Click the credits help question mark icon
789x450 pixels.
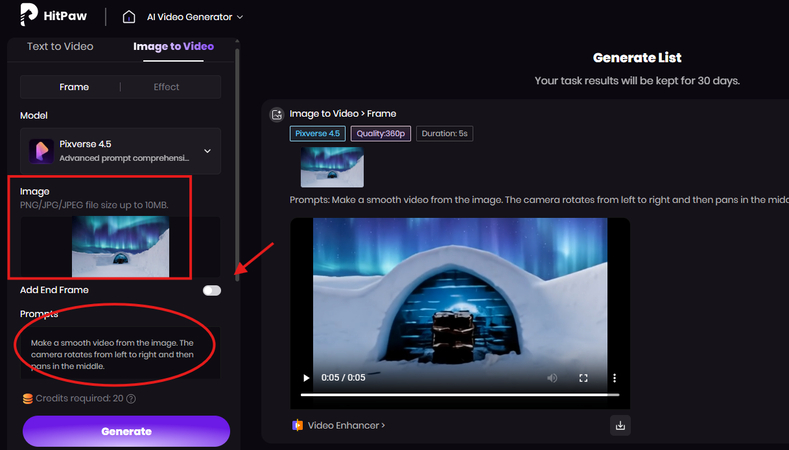click(131, 399)
